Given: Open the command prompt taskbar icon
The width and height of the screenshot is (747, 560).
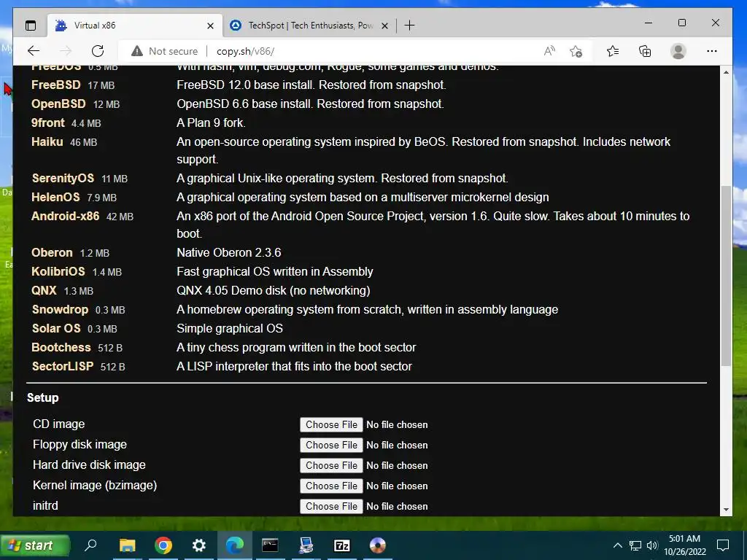Looking at the screenshot, I should [270, 545].
